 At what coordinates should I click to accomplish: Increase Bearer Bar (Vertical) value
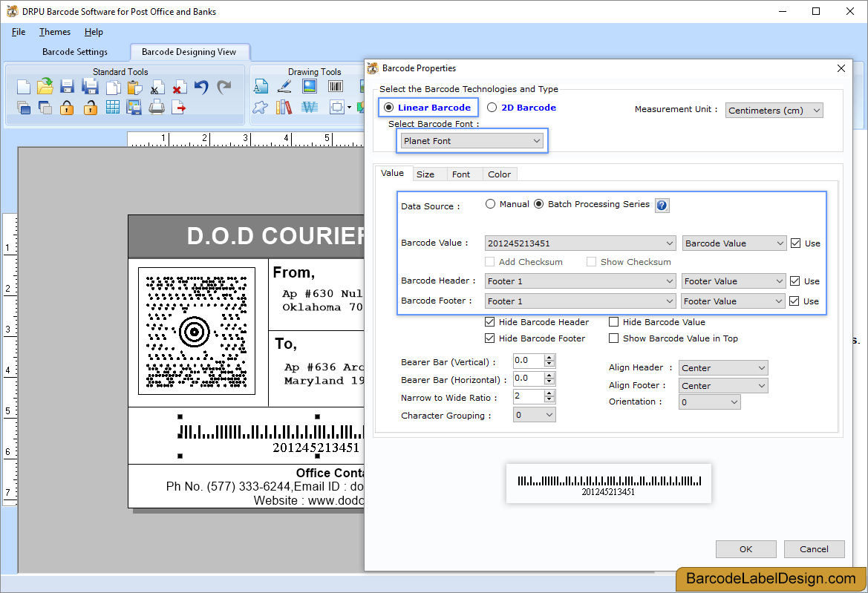click(x=549, y=357)
